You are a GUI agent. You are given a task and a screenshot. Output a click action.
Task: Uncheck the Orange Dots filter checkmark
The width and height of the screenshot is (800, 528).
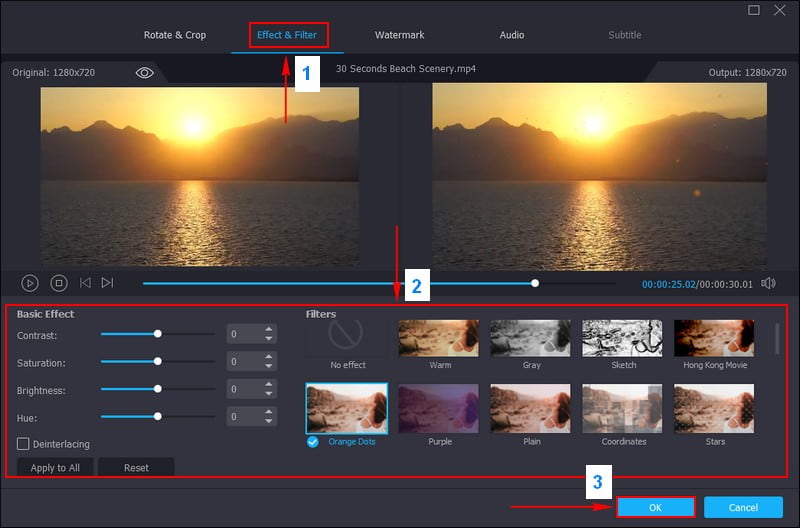[313, 441]
